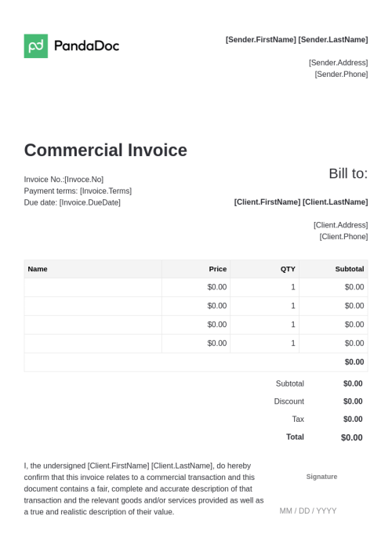Select the [Client.Address] placeholder
The image size is (392, 552).
tap(340, 225)
